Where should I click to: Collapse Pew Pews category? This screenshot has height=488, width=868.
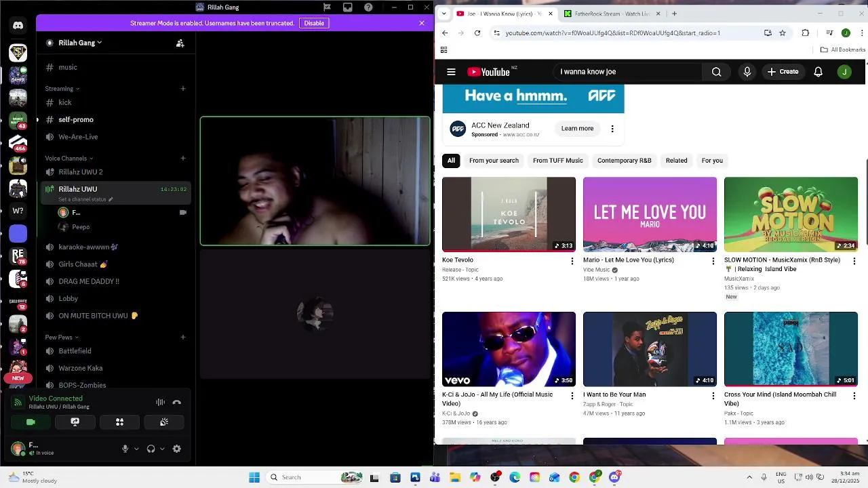click(x=61, y=337)
